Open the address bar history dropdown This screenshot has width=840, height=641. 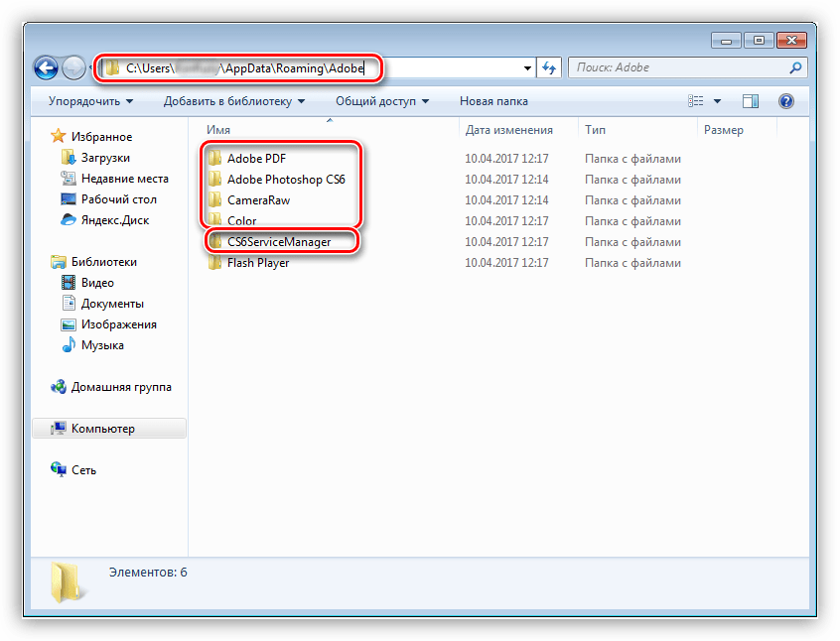pyautogui.click(x=527, y=68)
